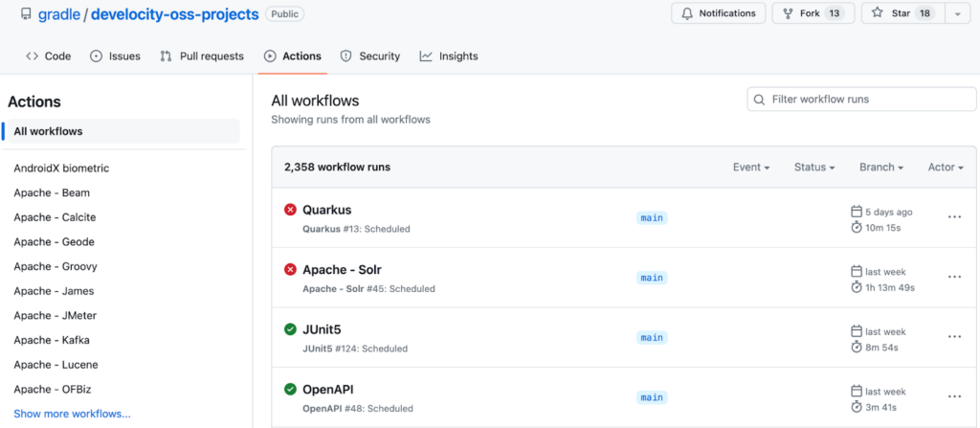Viewport: 980px width, 428px height.
Task: Open the Status filter dropdown
Action: pyautogui.click(x=815, y=167)
